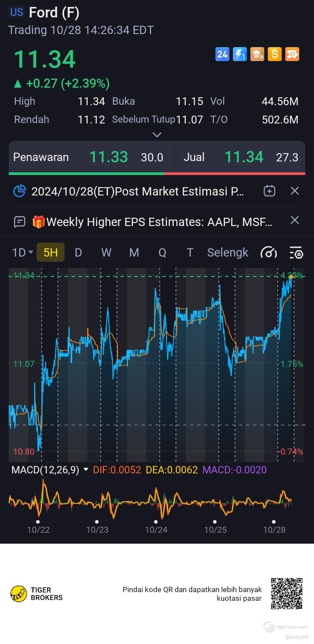
Task: Tap the US market flag badge
Action: (x=17, y=12)
